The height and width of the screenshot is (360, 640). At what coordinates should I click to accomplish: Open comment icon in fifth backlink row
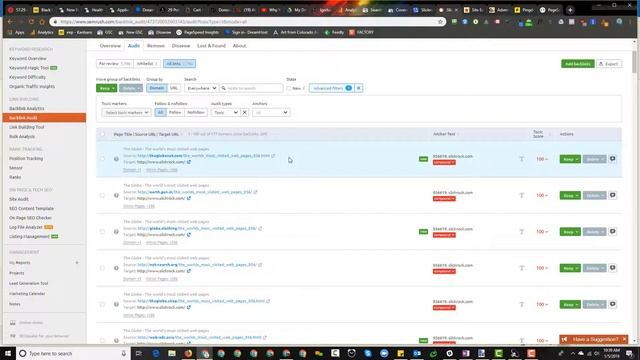[x=613, y=304]
